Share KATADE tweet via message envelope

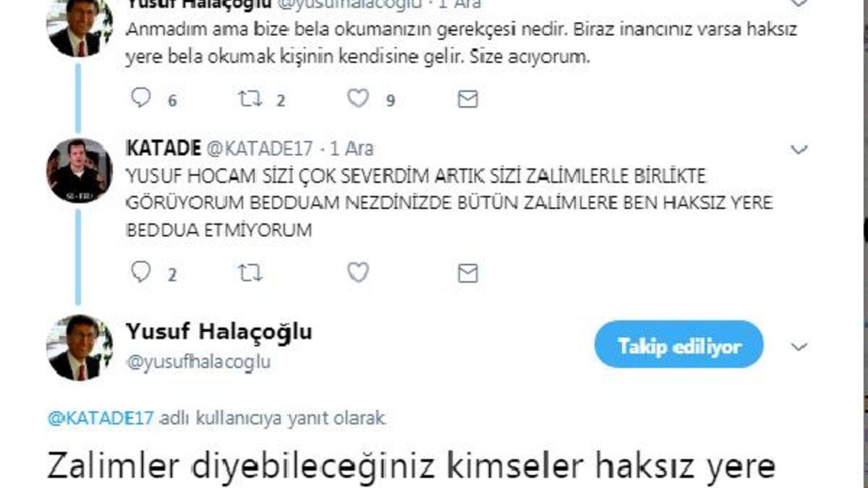(x=468, y=273)
